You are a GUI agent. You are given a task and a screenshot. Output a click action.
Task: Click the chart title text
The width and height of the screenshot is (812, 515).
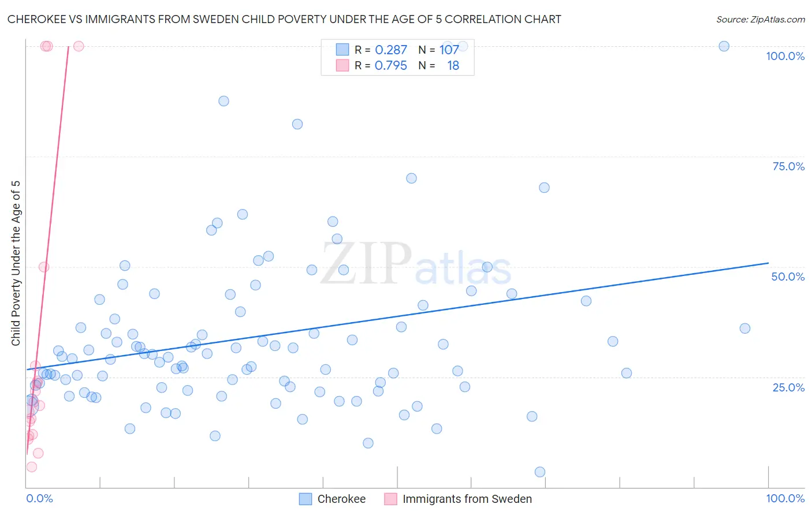click(x=284, y=19)
